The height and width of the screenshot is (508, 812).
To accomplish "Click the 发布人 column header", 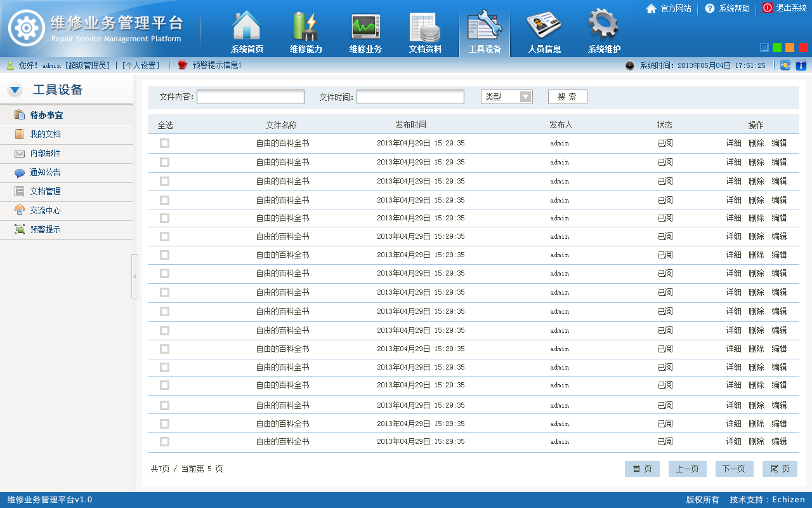I will 561,124.
